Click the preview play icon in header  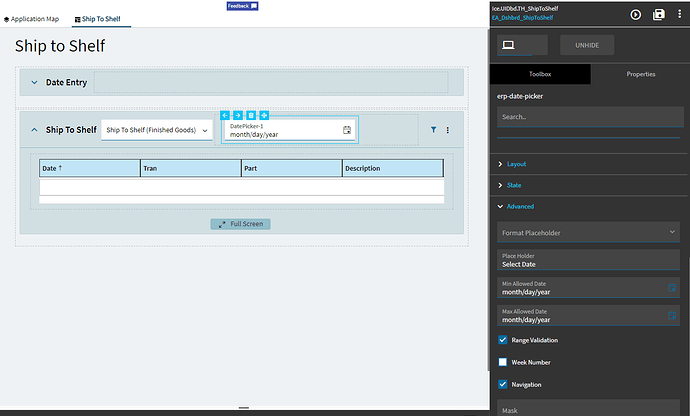[x=635, y=15]
